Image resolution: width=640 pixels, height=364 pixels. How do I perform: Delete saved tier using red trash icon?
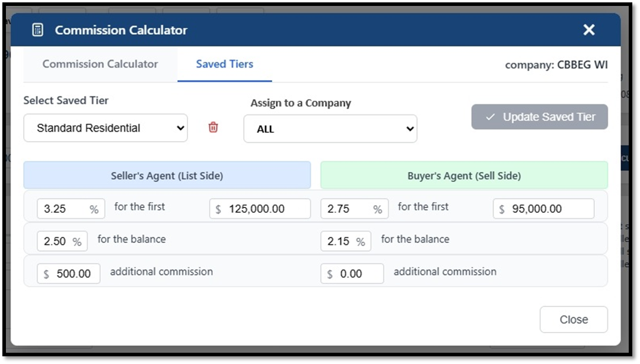coord(213,127)
